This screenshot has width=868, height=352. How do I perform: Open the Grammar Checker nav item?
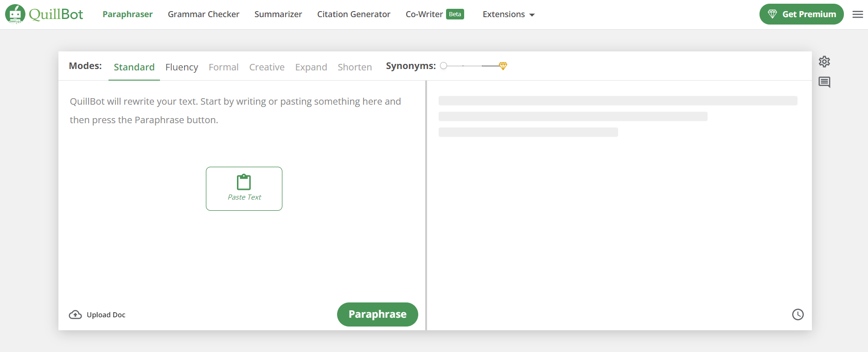click(x=204, y=14)
